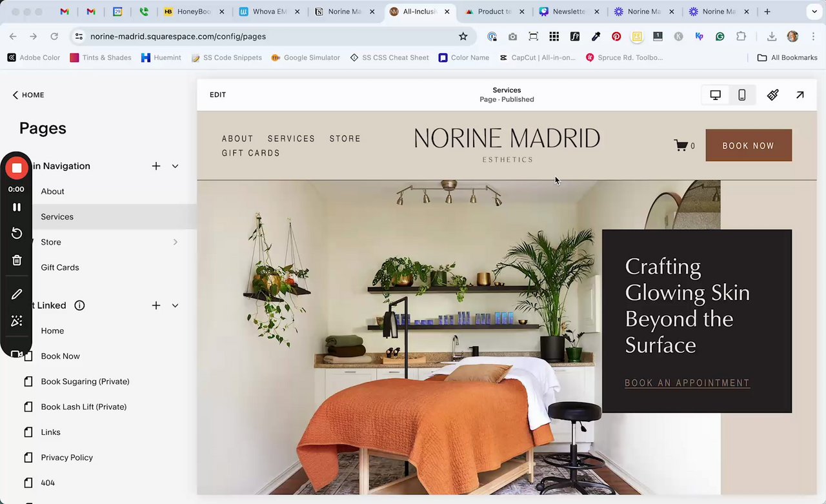The height and width of the screenshot is (504, 826).
Task: Expand preview to full screen arrow
Action: pyautogui.click(x=800, y=95)
